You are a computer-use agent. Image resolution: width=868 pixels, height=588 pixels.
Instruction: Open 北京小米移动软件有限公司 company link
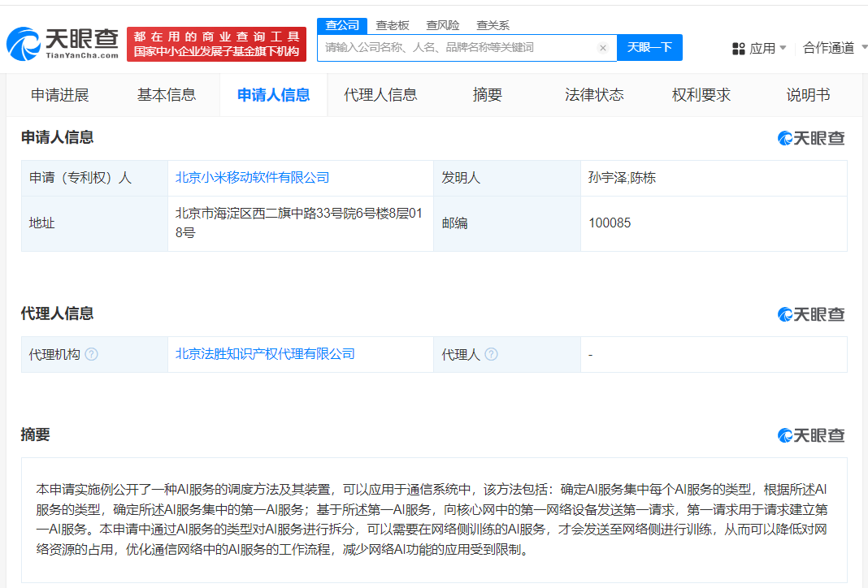253,178
